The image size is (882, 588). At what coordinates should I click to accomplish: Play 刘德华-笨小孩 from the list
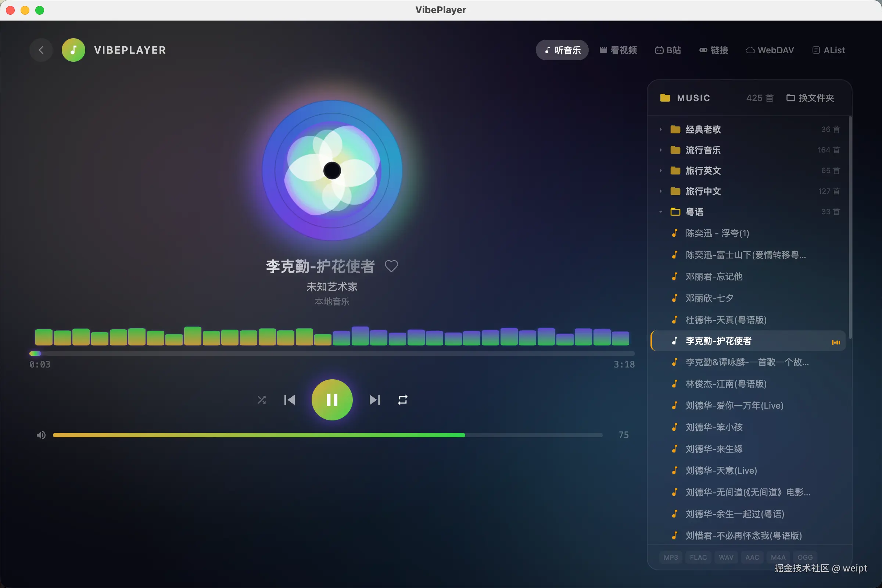(714, 427)
